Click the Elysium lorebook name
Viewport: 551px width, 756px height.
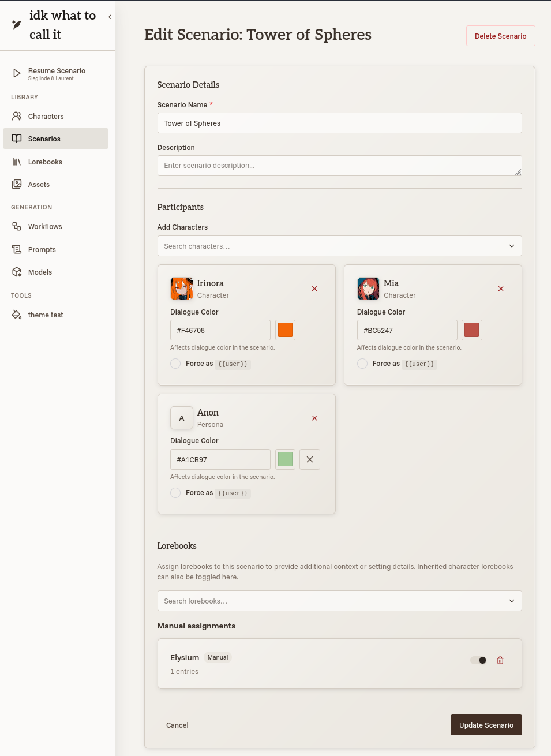pyautogui.click(x=185, y=657)
